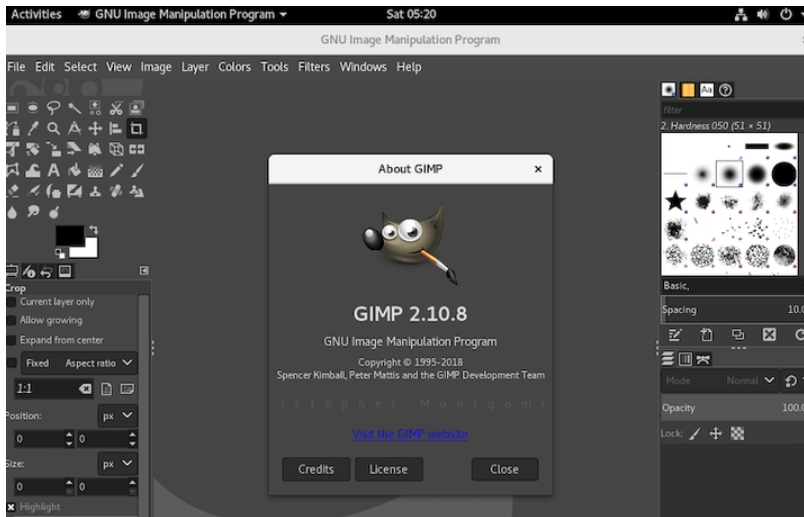Open the Fixed Aspect ratio dropdown
This screenshot has width=804, height=517.
79,363
